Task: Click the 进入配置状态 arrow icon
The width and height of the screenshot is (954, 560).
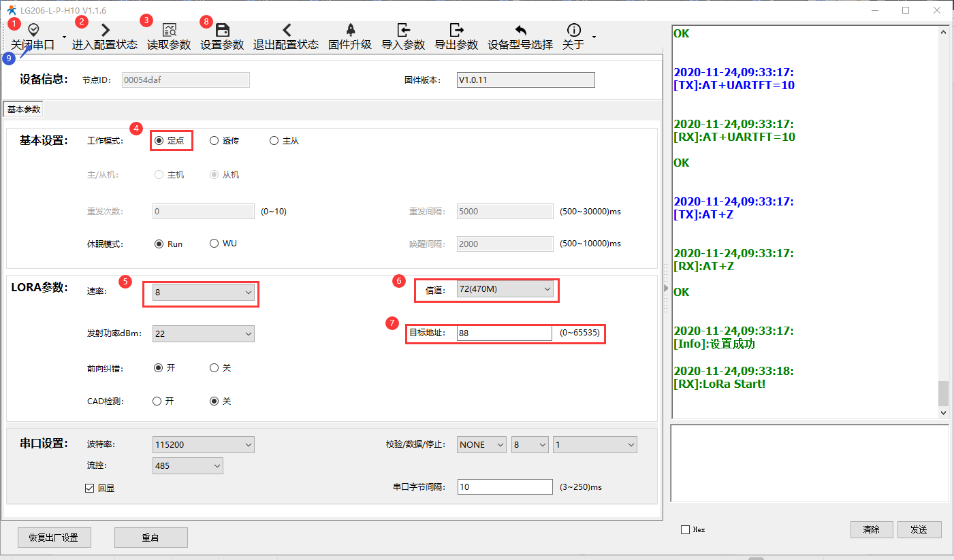Action: (x=105, y=30)
